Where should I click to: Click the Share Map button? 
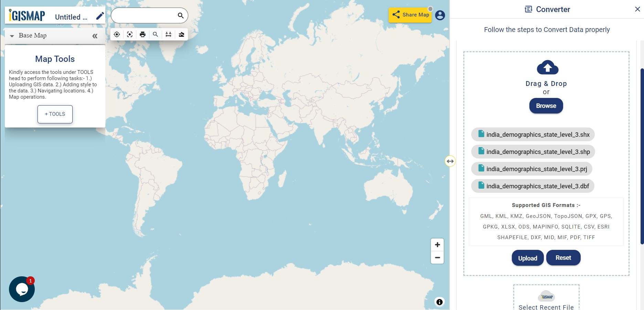click(x=410, y=15)
